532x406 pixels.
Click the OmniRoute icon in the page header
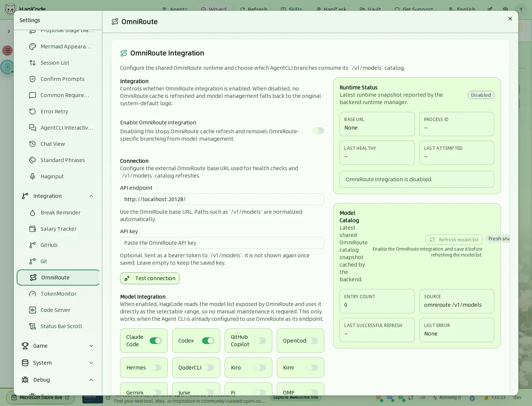(115, 22)
